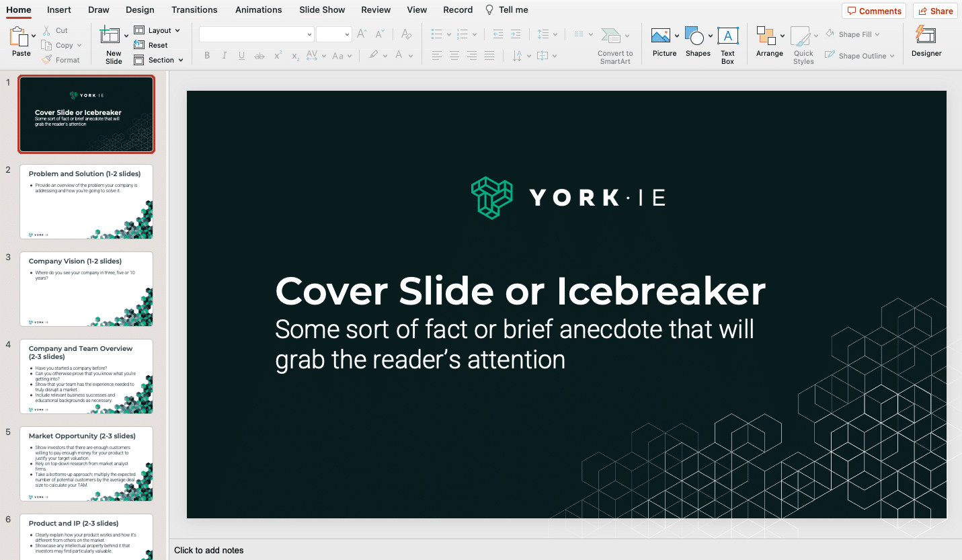Open the font size combo box
This screenshot has height=560, width=962.
click(333, 34)
